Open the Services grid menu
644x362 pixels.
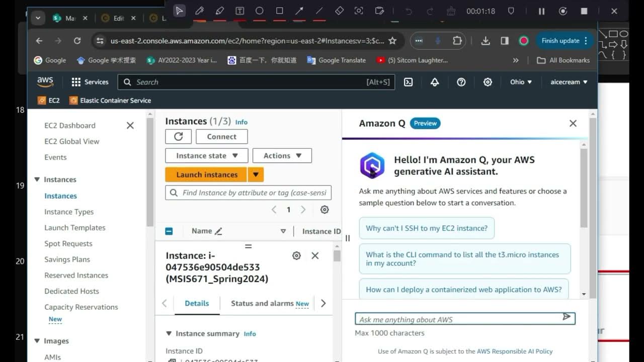[90, 82]
